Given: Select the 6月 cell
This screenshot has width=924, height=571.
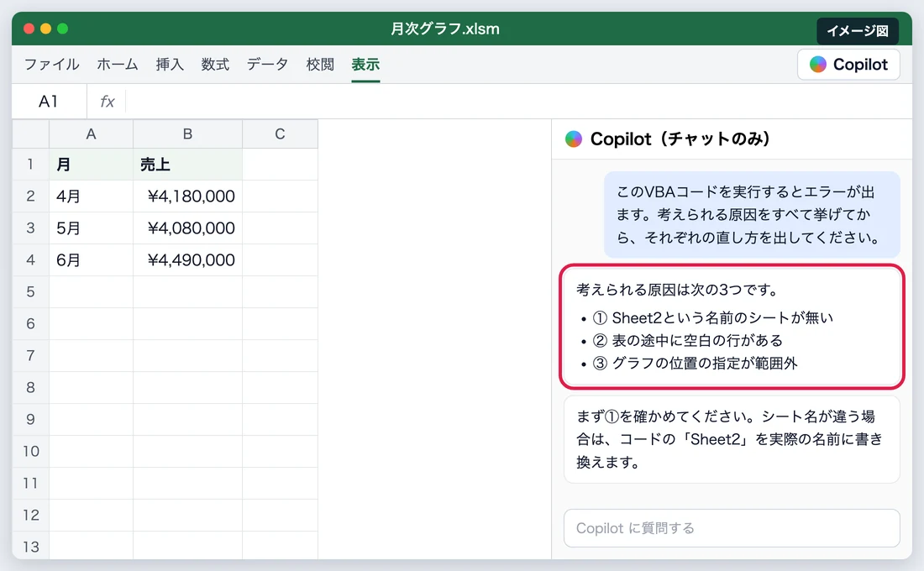Looking at the screenshot, I should pos(91,259).
